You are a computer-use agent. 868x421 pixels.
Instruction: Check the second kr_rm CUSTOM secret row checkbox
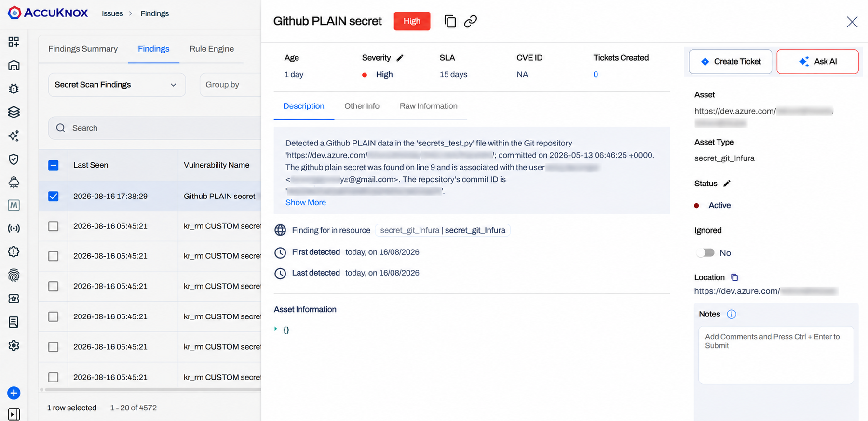[54, 256]
